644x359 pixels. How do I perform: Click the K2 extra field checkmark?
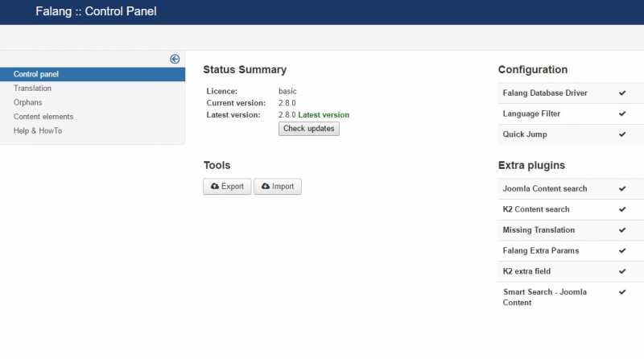pos(622,271)
